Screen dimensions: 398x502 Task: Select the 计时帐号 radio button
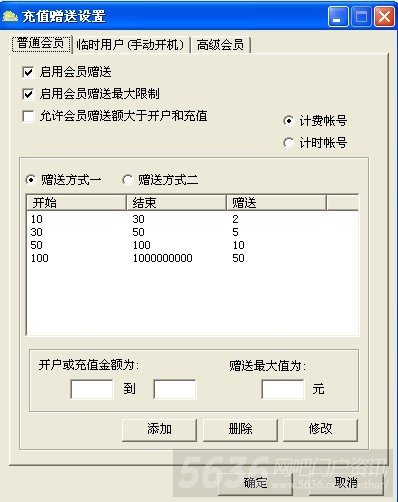tap(288, 143)
